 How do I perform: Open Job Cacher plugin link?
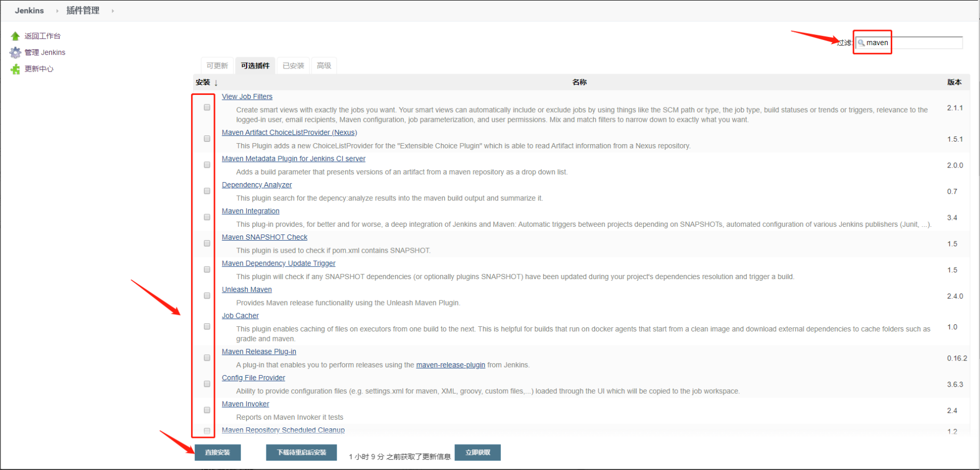pyautogui.click(x=240, y=315)
